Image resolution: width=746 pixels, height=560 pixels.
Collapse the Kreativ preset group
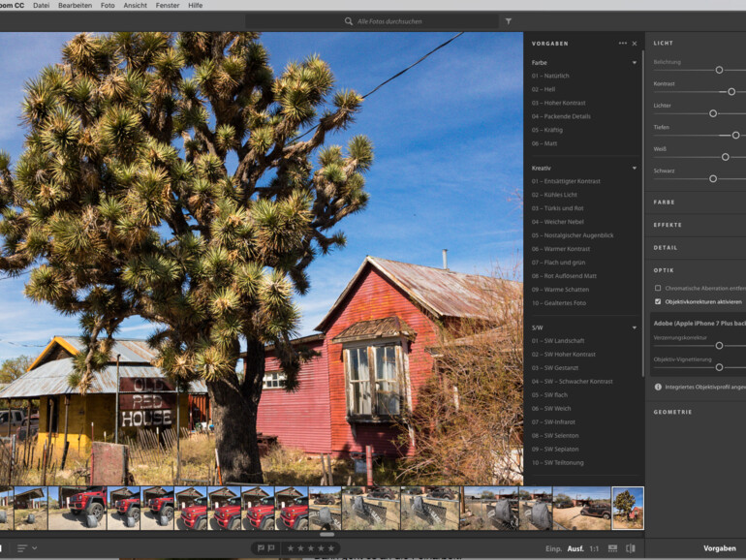(x=635, y=168)
